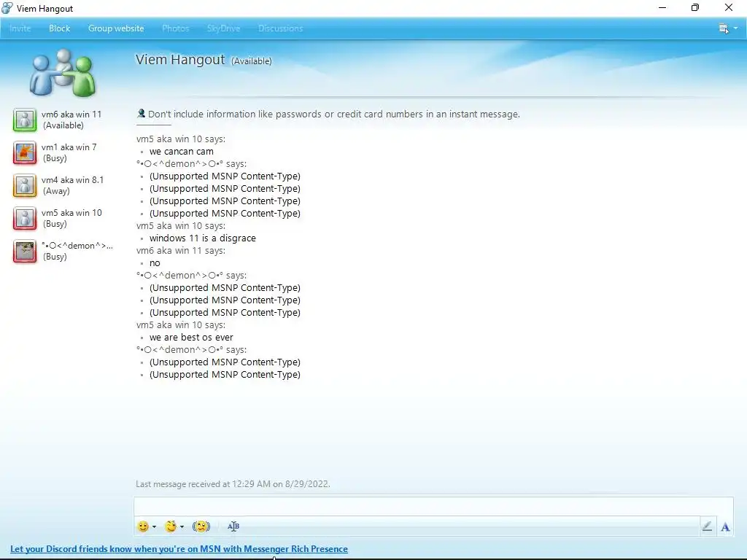
Task: Open Group website from toolbar
Action: coord(116,28)
